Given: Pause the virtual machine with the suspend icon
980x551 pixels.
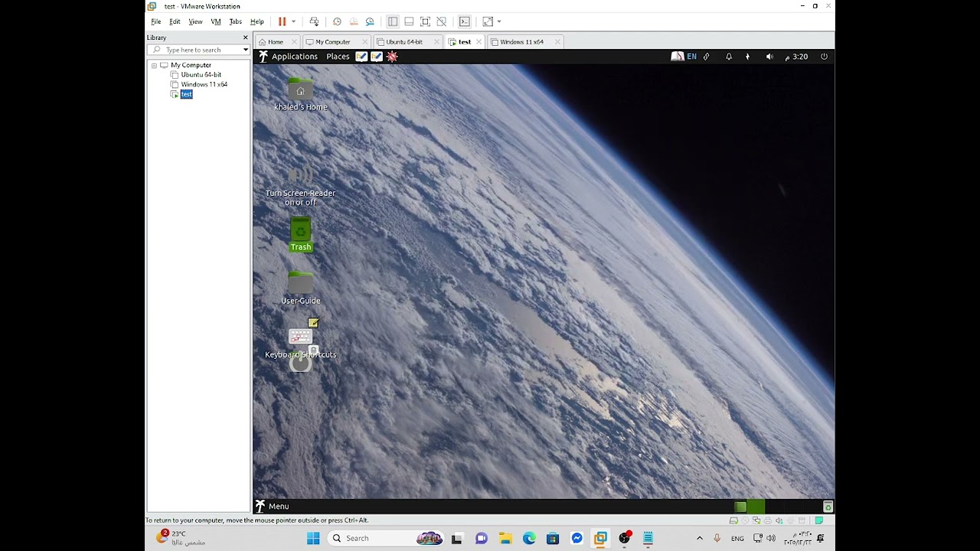Looking at the screenshot, I should pyautogui.click(x=282, y=21).
